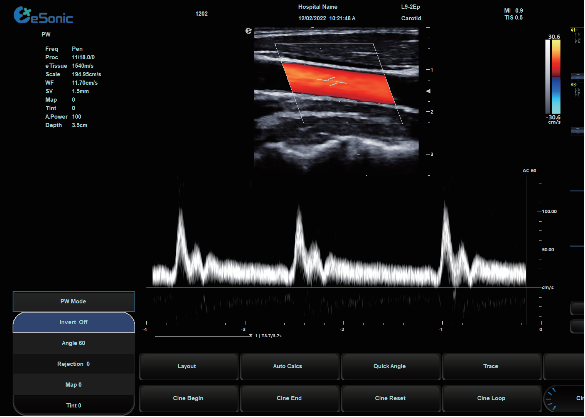
Task: Select the Map 0 option
Action: [73, 385]
